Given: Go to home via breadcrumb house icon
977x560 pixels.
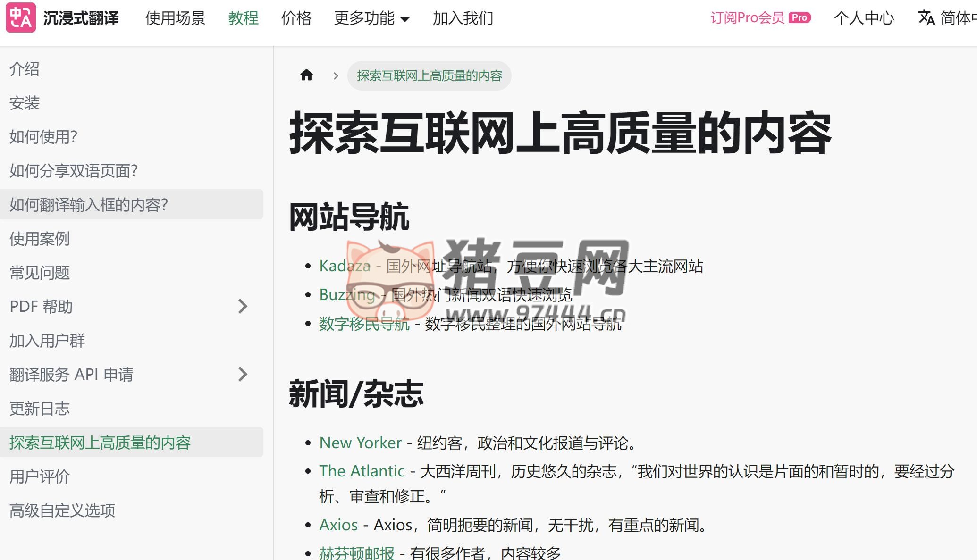Looking at the screenshot, I should pos(307,75).
